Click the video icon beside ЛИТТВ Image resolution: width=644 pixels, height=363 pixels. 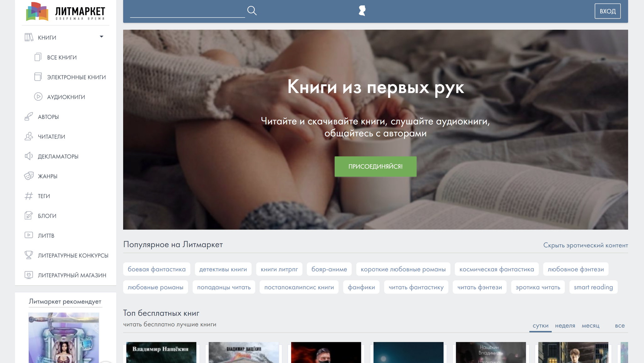(29, 235)
